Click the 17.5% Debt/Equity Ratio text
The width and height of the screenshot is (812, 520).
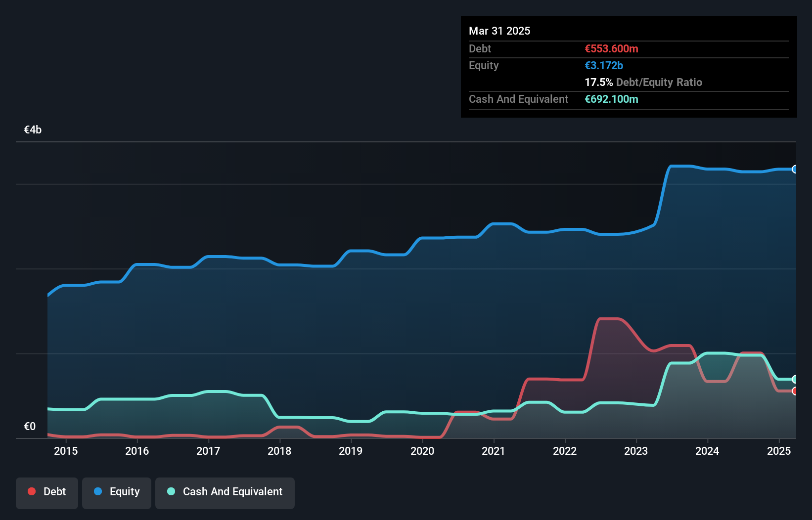[x=643, y=82]
